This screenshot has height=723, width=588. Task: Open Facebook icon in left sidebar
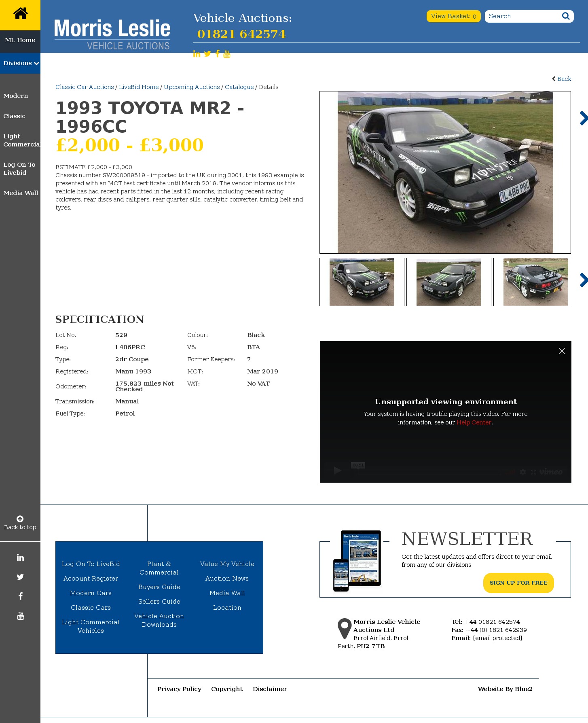tap(20, 596)
